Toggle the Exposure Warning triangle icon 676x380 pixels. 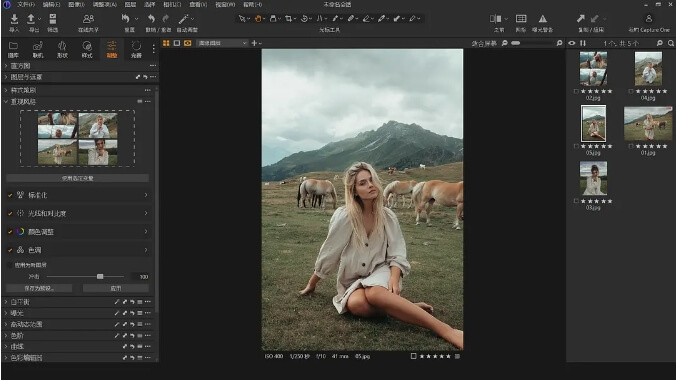tap(542, 19)
